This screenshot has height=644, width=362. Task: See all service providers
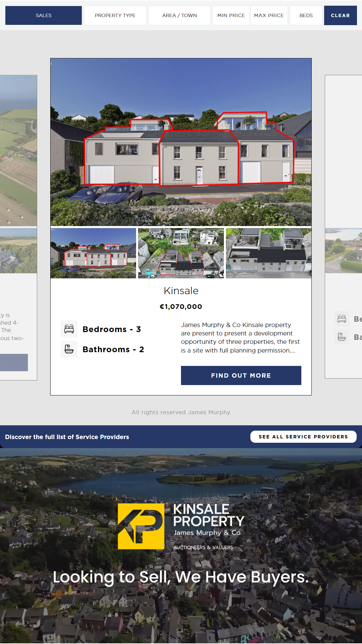click(x=303, y=437)
